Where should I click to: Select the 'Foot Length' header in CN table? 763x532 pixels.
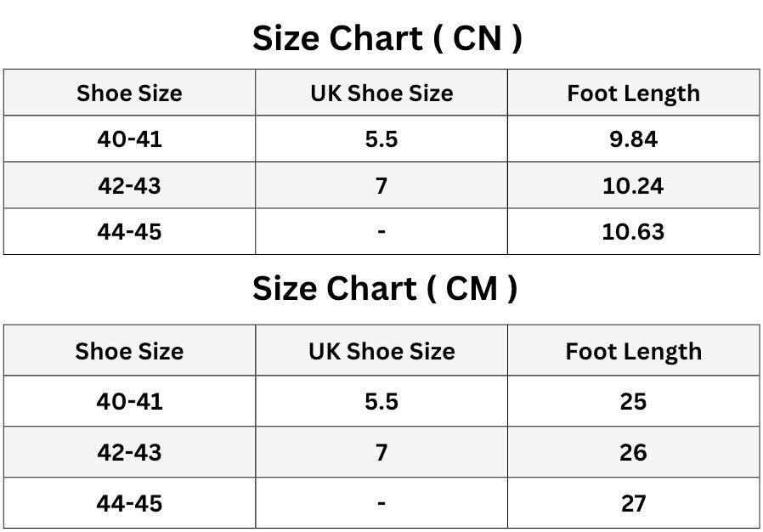coord(634,93)
